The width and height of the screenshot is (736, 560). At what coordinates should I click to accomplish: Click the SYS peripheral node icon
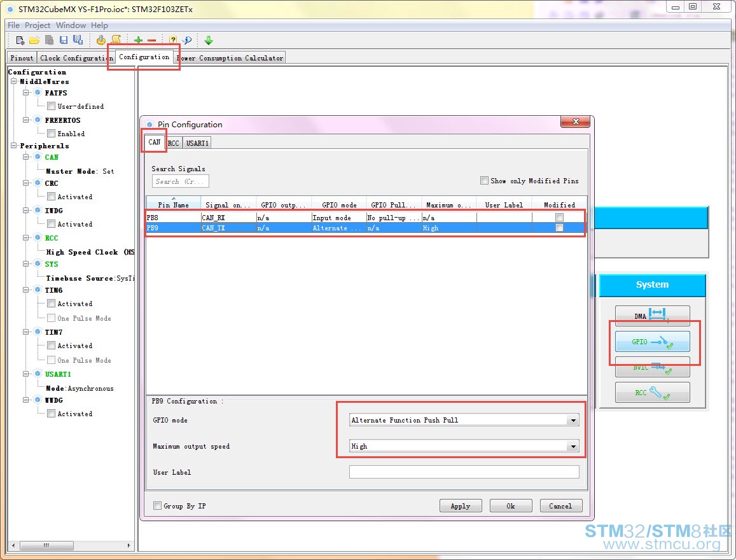click(x=38, y=264)
